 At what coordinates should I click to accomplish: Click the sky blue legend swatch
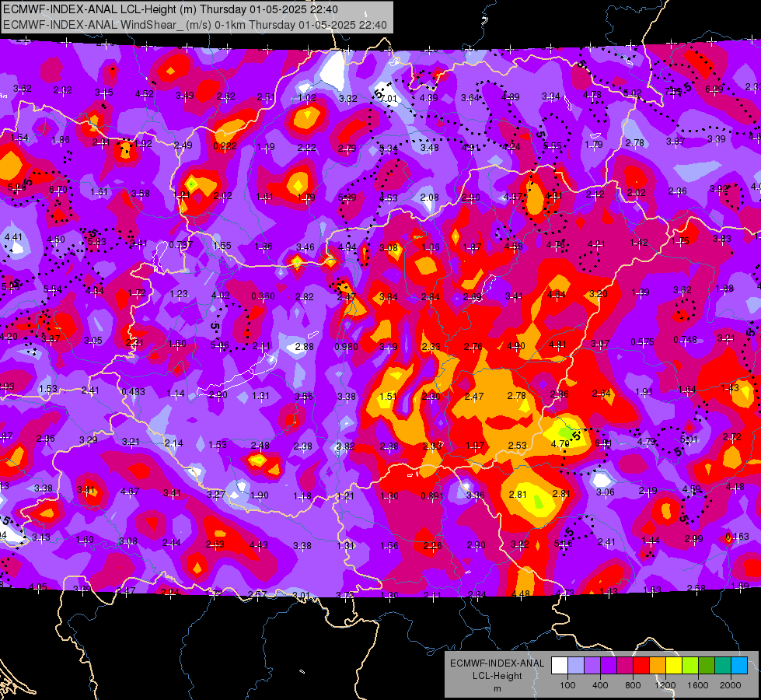click(x=740, y=665)
